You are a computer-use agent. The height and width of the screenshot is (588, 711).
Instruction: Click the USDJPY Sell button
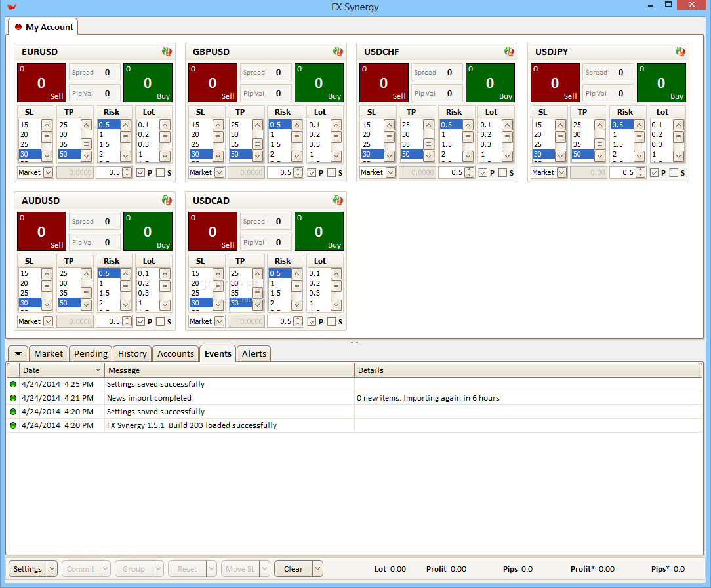pos(555,83)
